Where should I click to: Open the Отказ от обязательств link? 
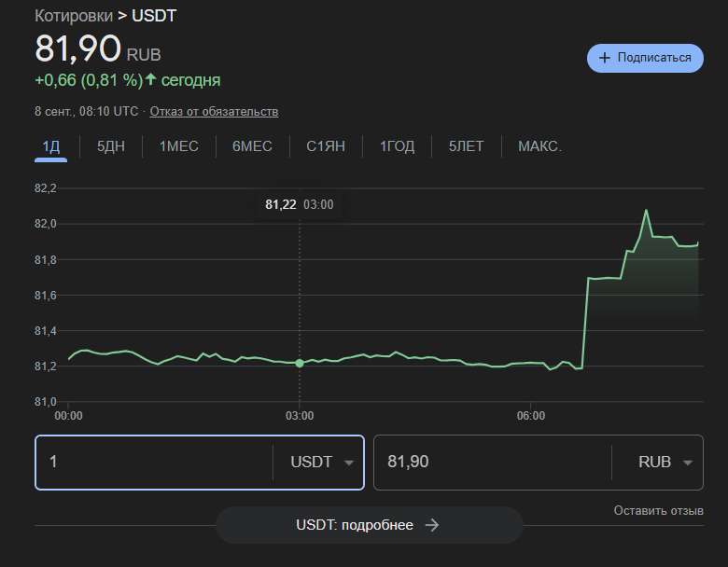pos(214,111)
